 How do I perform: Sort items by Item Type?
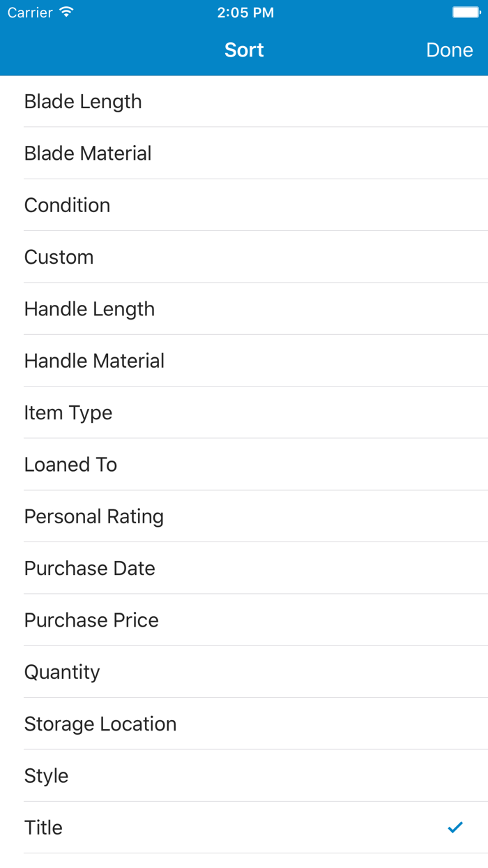point(68,413)
